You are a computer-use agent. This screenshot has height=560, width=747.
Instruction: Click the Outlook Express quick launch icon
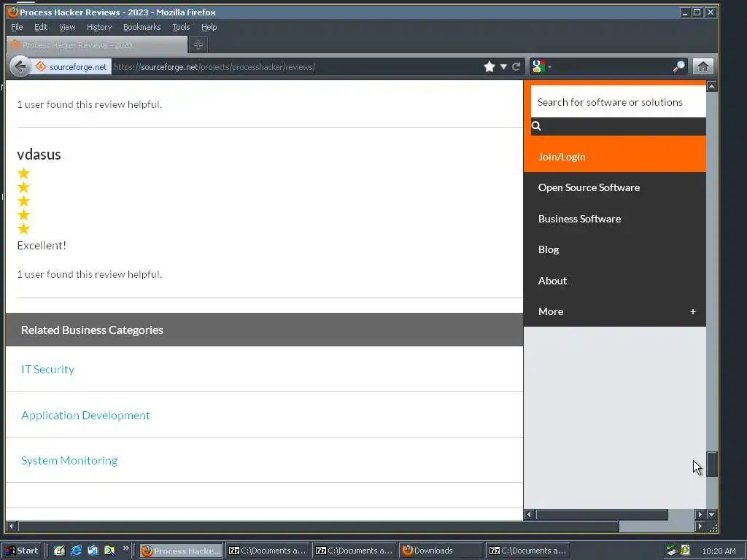[x=93, y=551]
